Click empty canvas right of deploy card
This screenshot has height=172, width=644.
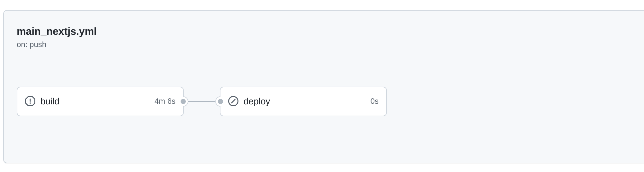pyautogui.click(x=514, y=101)
